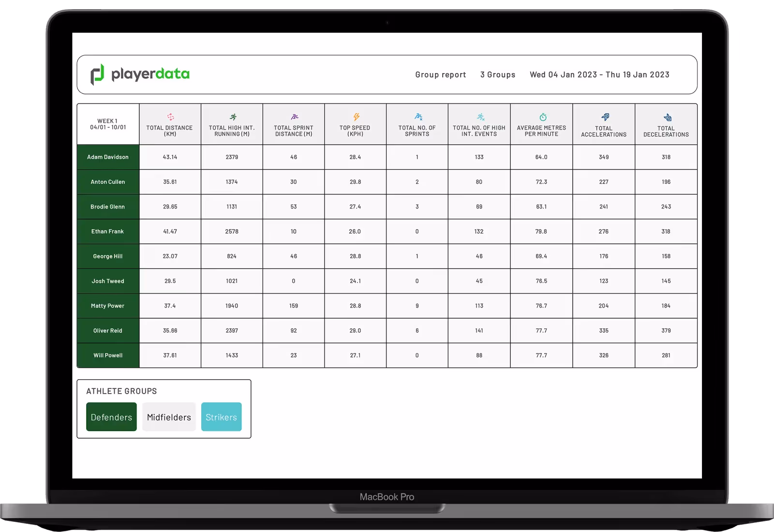Click Anton Cullen's top speed 29.8
Image resolution: width=774 pixels, height=532 pixels.
pos(356,182)
